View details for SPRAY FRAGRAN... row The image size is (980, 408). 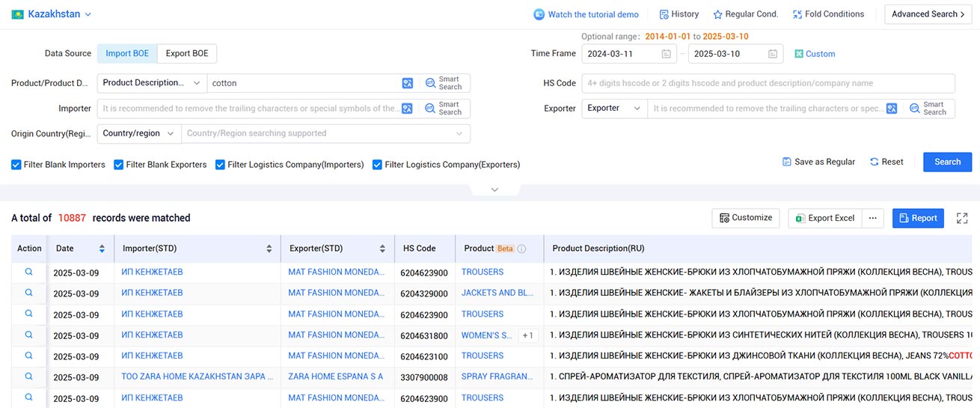click(29, 377)
